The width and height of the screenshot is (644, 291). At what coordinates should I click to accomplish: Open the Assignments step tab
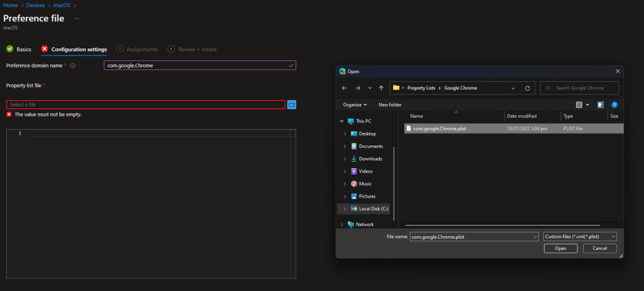pyautogui.click(x=137, y=49)
